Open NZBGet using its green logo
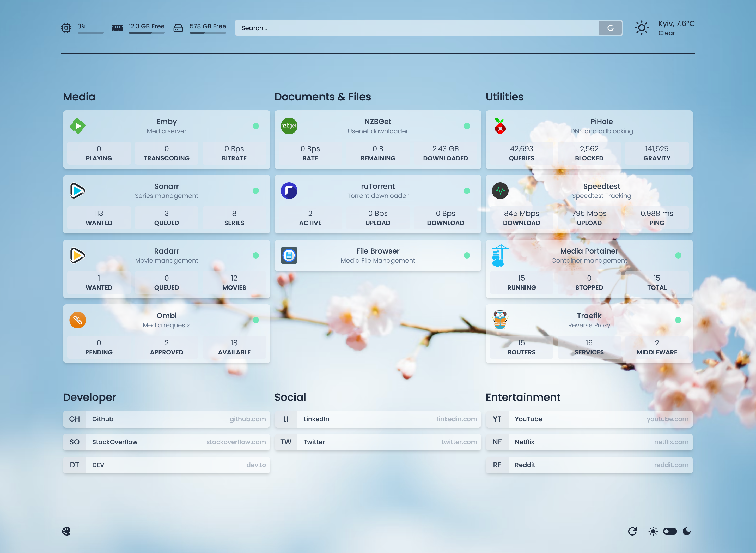The image size is (756, 553). click(289, 126)
